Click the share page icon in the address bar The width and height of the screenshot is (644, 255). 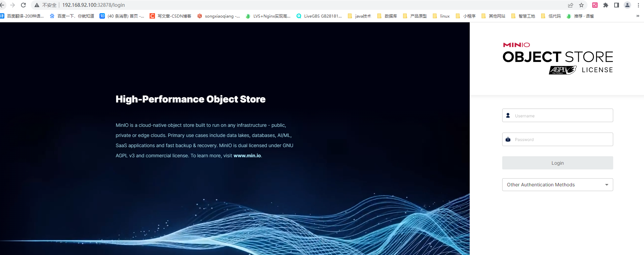point(571,5)
